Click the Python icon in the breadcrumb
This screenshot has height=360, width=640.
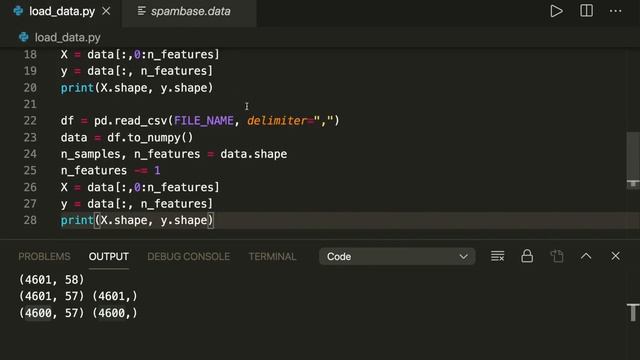coord(24,38)
